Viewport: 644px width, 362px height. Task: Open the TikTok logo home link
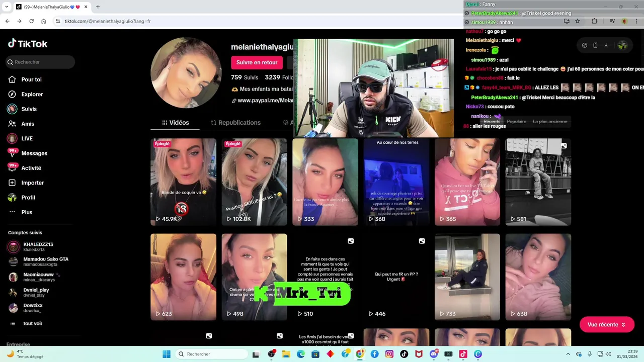point(28,44)
